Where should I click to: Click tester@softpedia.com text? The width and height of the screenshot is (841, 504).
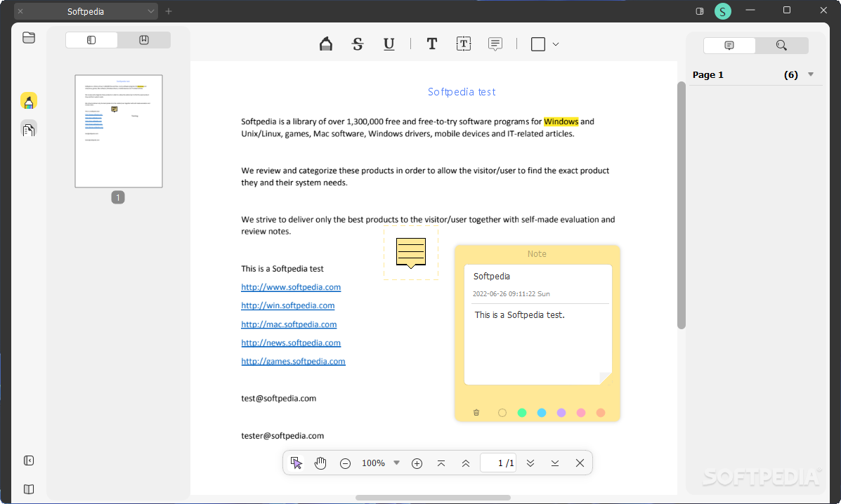[x=282, y=436]
